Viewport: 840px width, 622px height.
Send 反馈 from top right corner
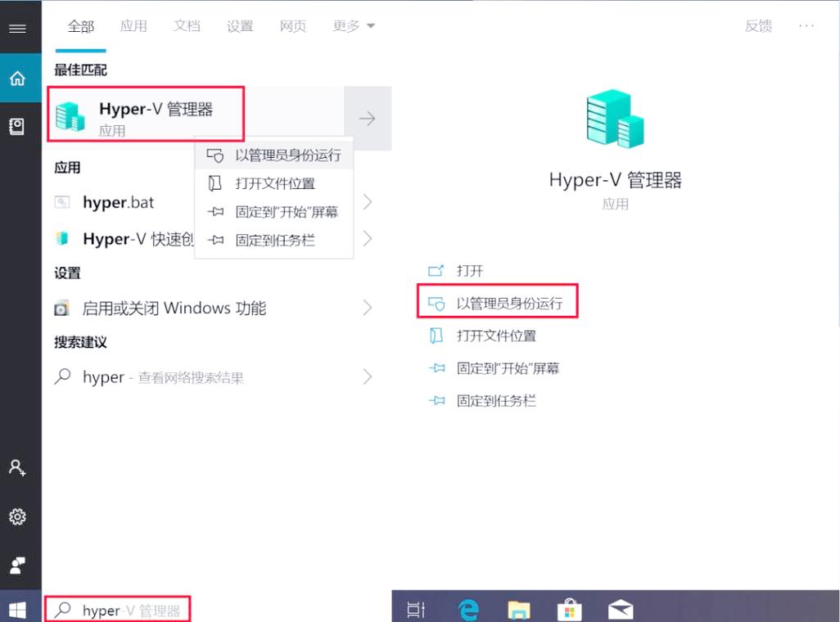(x=758, y=25)
